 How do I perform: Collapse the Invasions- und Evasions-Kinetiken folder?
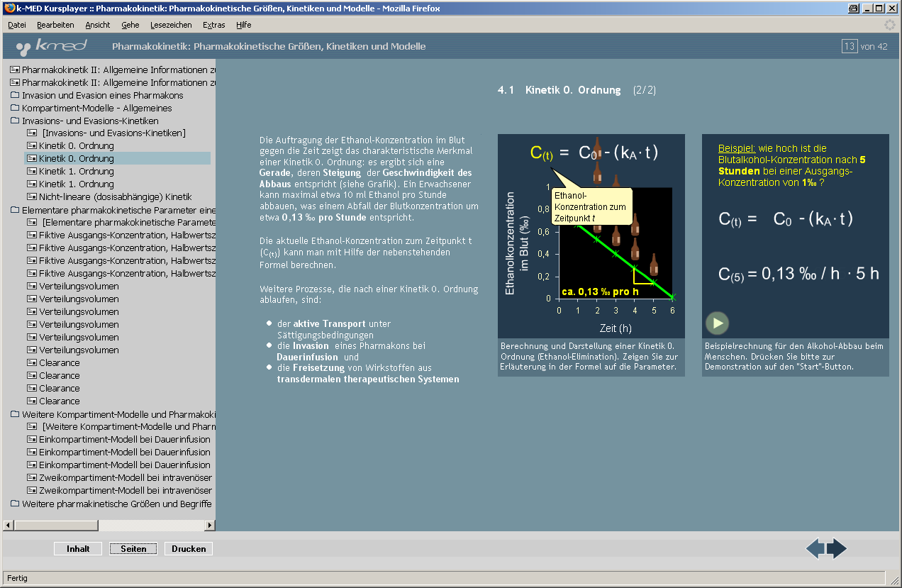(15, 121)
